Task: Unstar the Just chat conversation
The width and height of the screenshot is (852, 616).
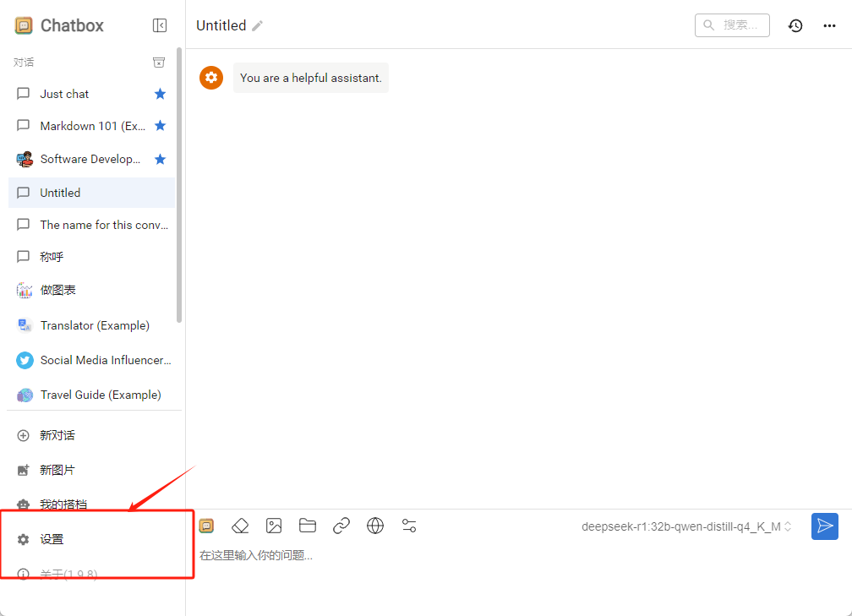Action: [160, 94]
